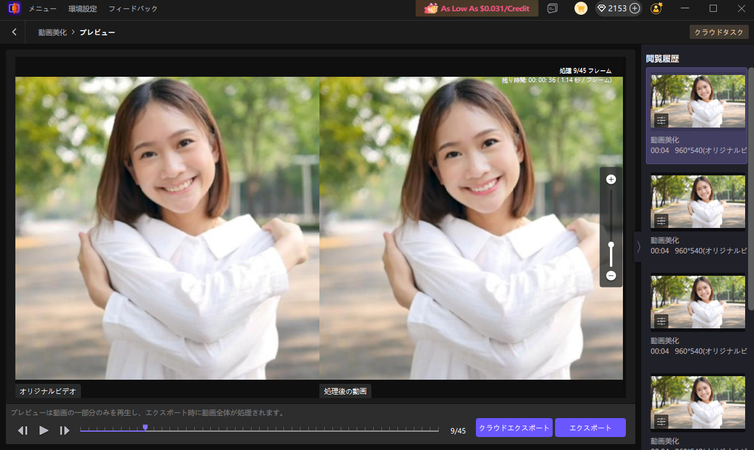Open settings icon on second history thumbnail
754x450 pixels.
click(661, 221)
